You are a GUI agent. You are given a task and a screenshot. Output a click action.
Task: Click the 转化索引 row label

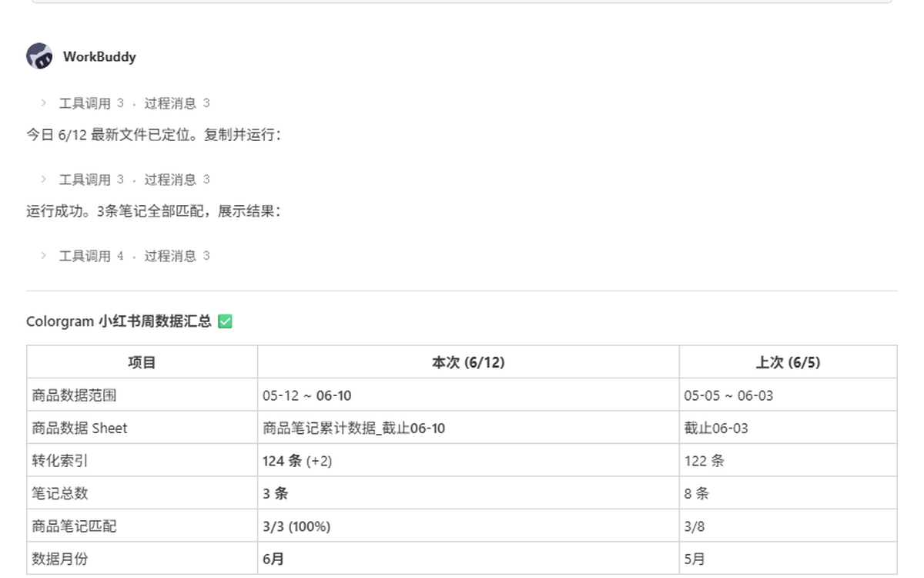pos(142,461)
